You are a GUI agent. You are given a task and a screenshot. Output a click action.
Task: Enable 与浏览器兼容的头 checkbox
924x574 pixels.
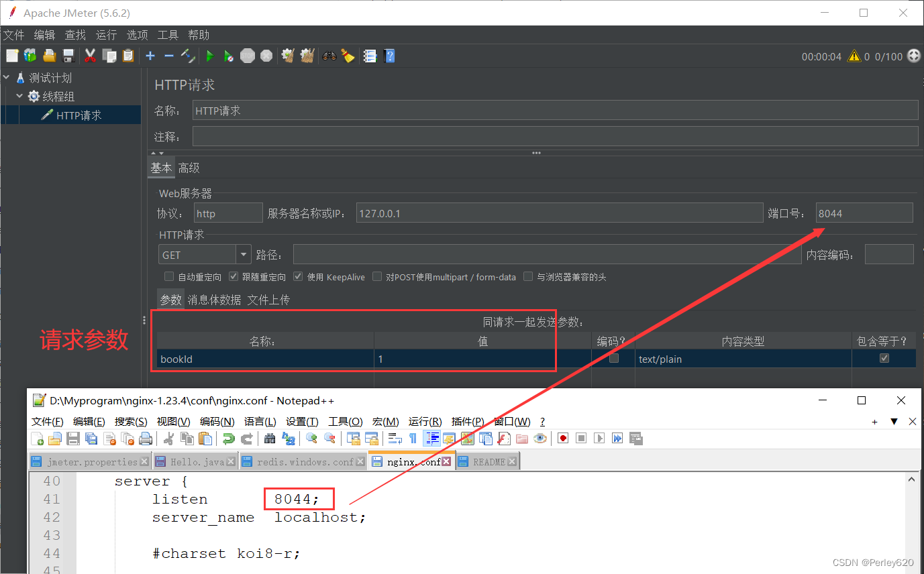[528, 276]
